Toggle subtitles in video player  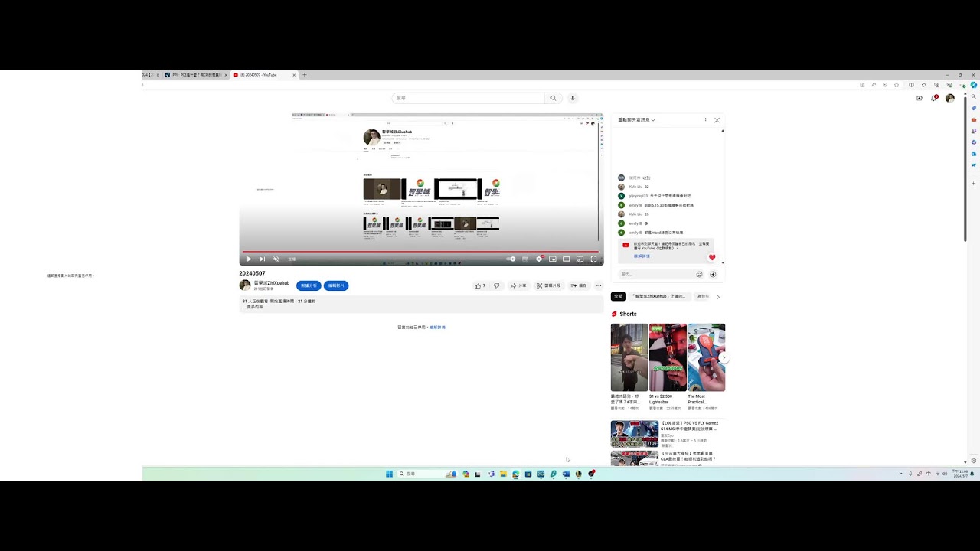click(525, 259)
